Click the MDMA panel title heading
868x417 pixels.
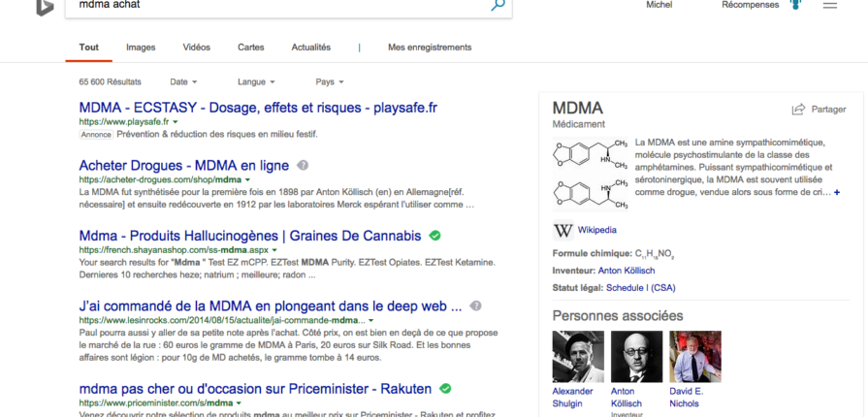[577, 108]
